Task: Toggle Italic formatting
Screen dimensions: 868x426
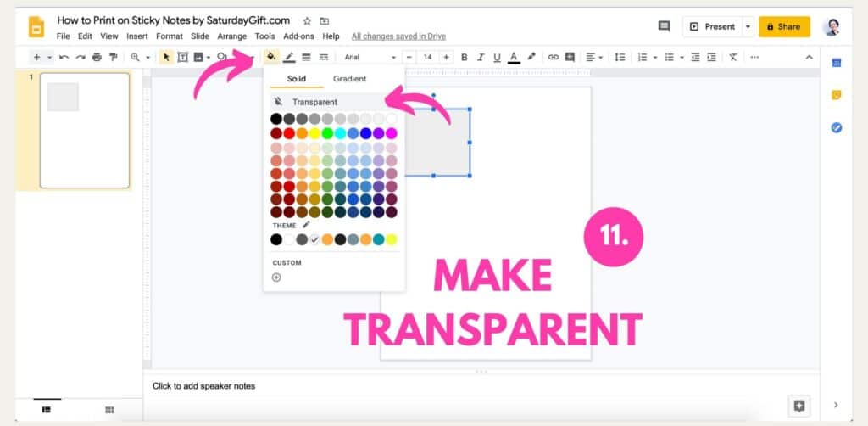Action: click(481, 57)
